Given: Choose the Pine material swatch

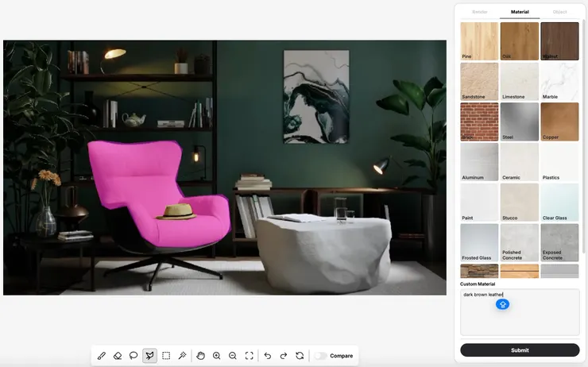Looking at the screenshot, I should pos(479,41).
